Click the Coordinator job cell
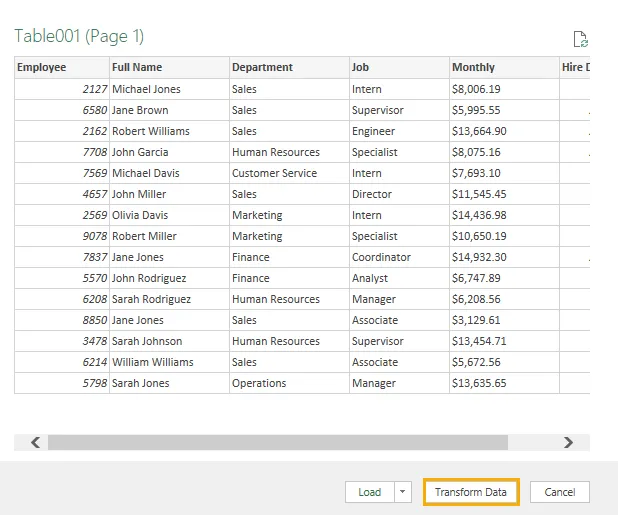Image resolution: width=618 pixels, height=515 pixels. [x=399, y=257]
